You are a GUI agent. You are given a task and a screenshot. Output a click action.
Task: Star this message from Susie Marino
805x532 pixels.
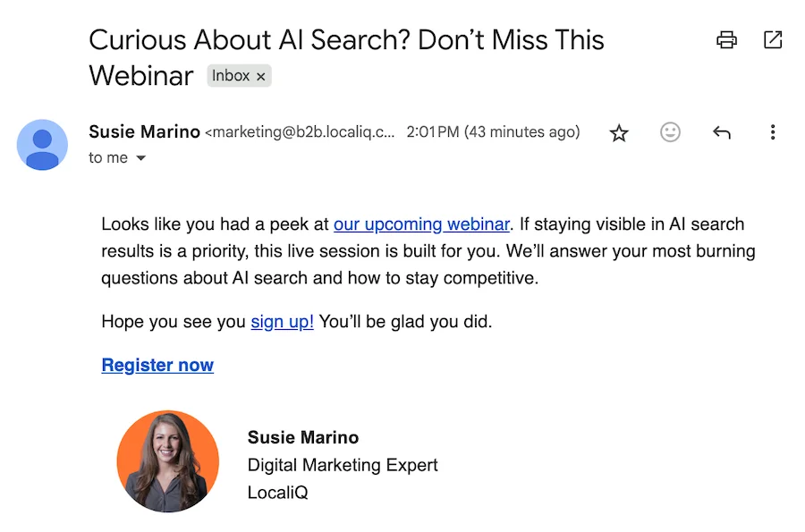619,133
